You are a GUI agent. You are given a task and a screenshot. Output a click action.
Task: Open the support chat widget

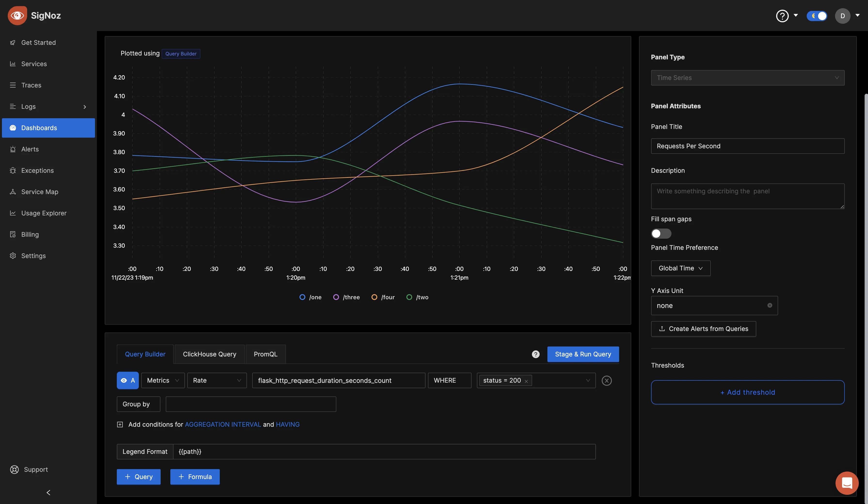847,483
